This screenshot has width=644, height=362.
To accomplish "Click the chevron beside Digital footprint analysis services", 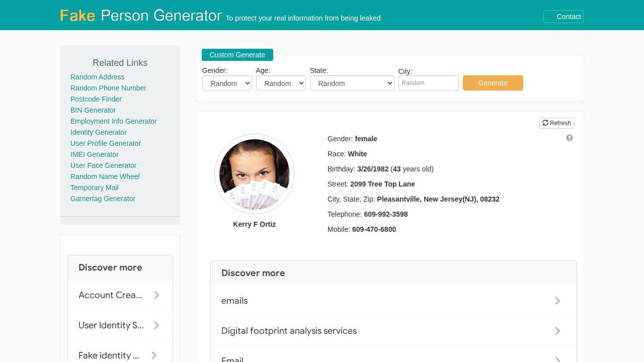I will (x=557, y=331).
